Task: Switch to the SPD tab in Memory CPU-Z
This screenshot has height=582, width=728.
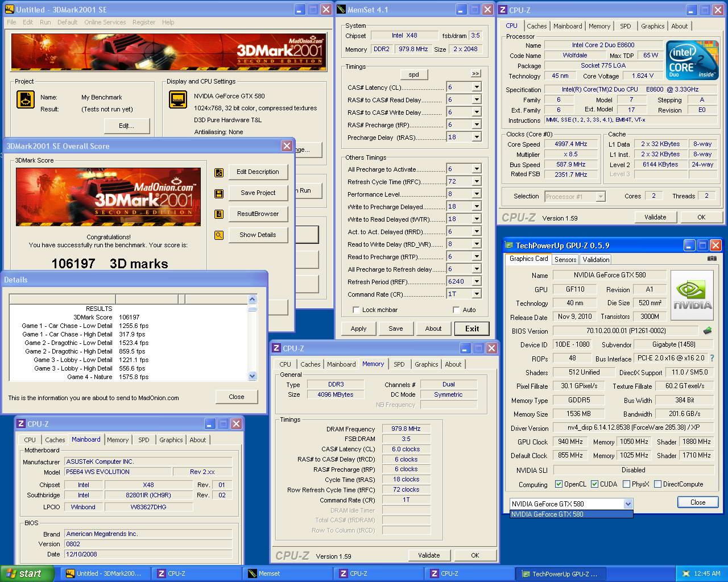Action: (399, 364)
